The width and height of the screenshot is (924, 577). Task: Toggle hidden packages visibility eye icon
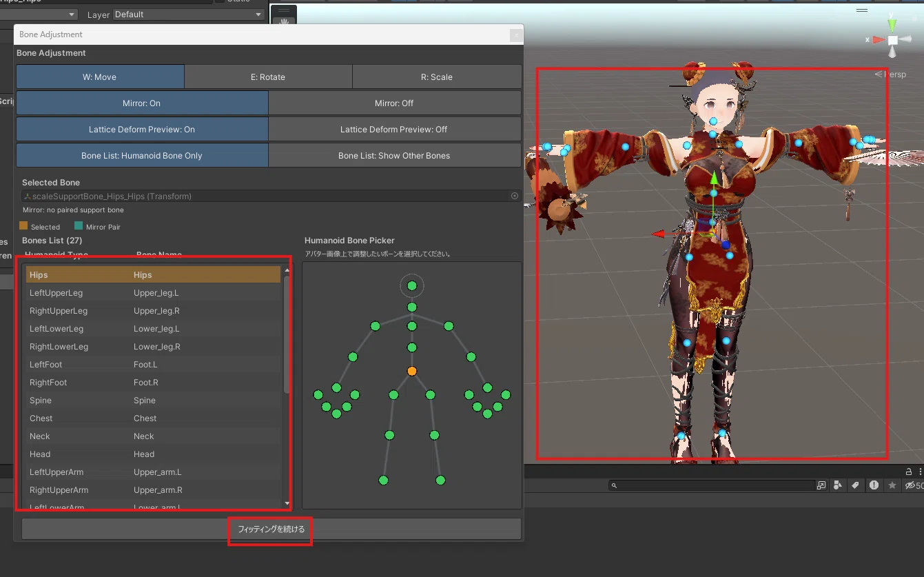pos(910,485)
